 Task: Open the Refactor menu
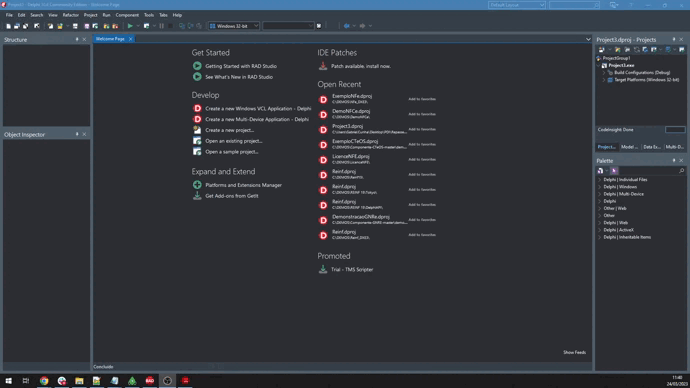(x=70, y=15)
